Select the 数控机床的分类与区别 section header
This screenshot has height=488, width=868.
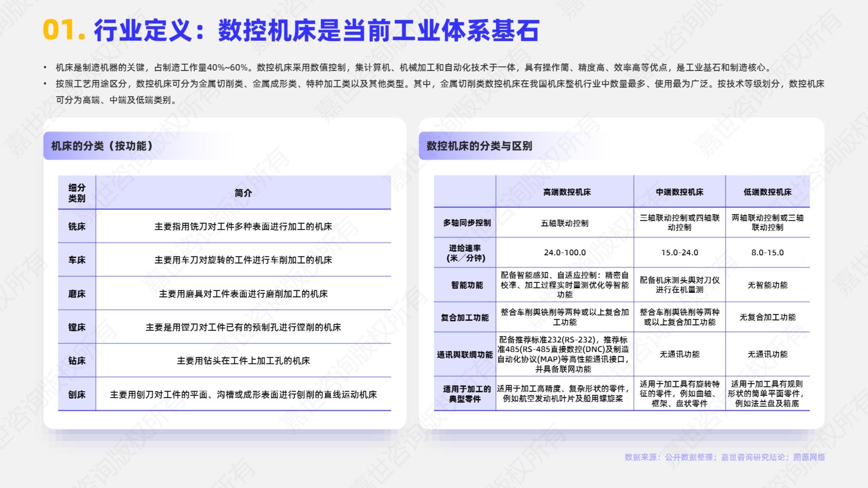[479, 146]
